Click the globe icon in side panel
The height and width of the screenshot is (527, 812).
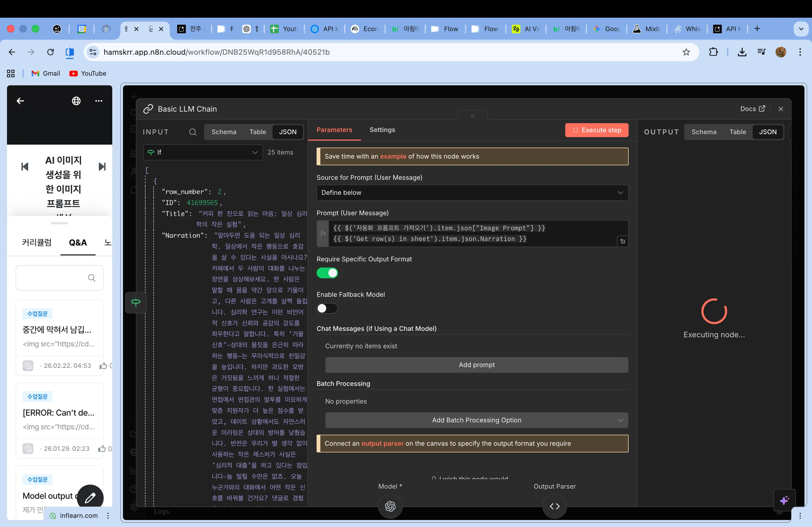pos(76,101)
